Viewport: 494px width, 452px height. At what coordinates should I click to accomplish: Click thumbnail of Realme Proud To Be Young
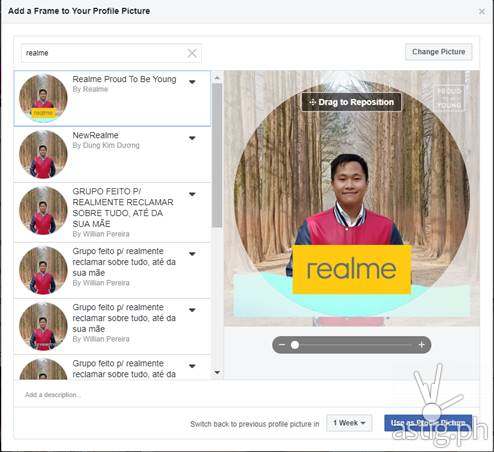43,98
